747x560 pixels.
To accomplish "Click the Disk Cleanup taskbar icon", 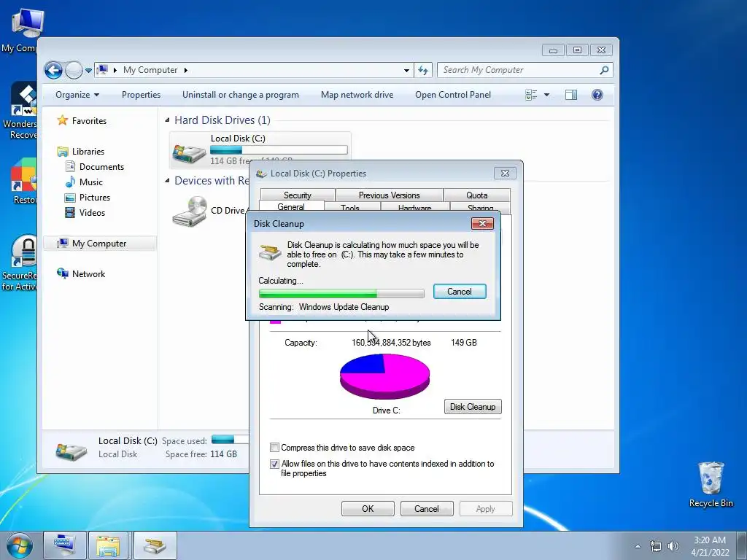I will tap(155, 545).
